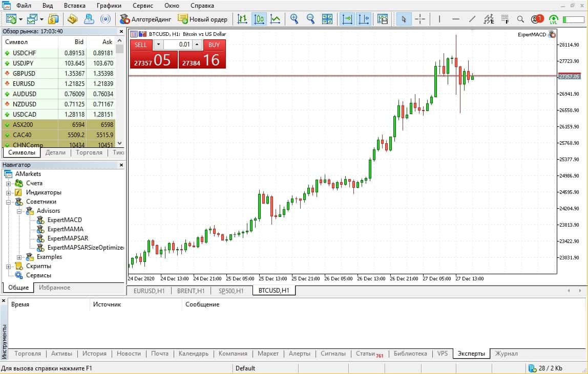
Task: Collapse the Expert Advisors node in the Navigator
Action: (x=8, y=203)
